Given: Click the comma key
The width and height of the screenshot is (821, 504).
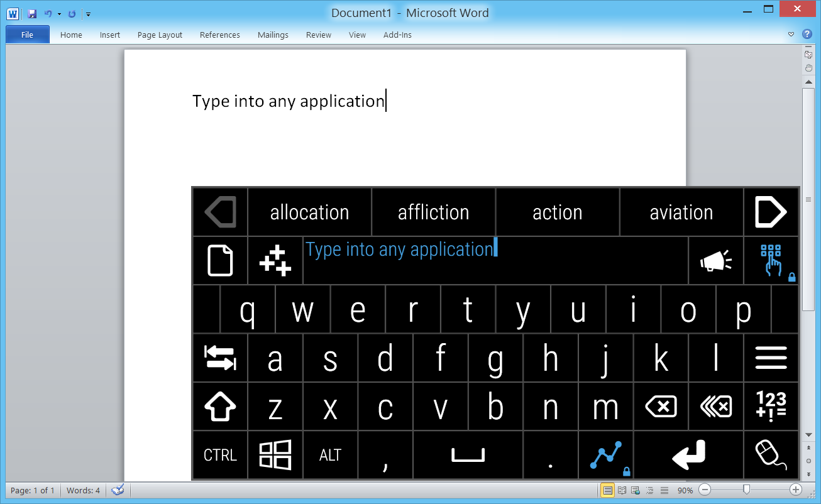Looking at the screenshot, I should pos(385,454).
